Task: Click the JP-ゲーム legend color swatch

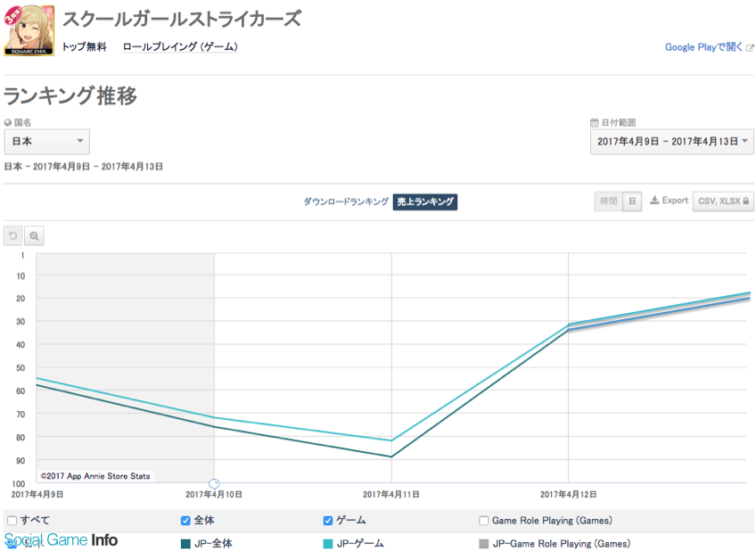Action: click(x=328, y=544)
